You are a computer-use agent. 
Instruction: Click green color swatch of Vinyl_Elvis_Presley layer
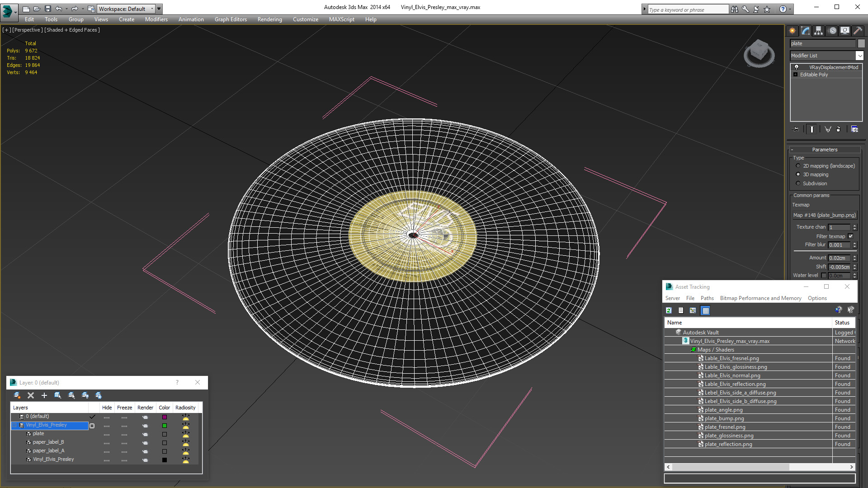165,426
